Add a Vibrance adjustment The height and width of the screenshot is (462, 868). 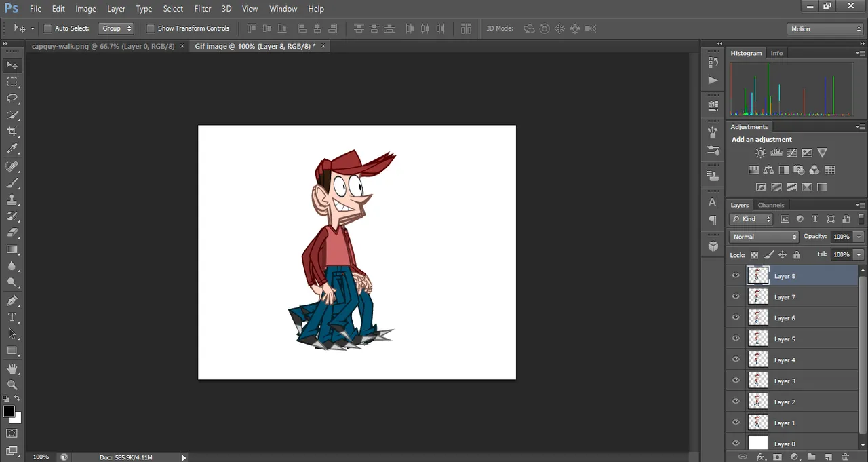pos(823,153)
